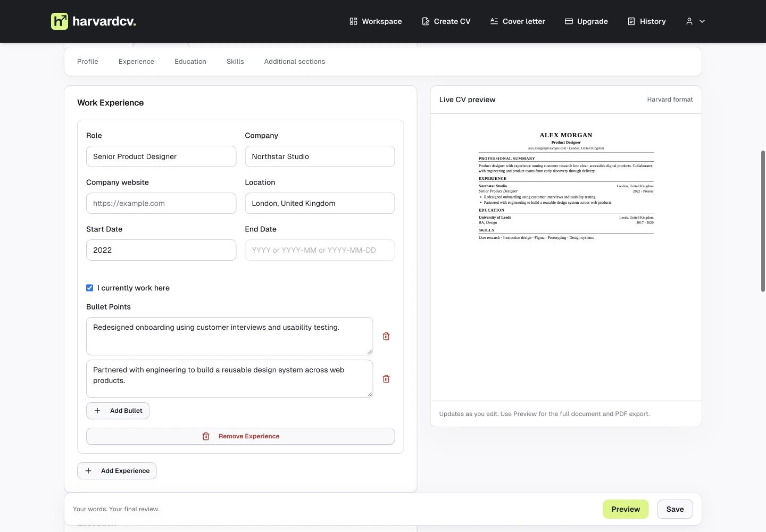Click the page vertical scrollbar
This screenshot has height=532, width=766.
pos(763,221)
